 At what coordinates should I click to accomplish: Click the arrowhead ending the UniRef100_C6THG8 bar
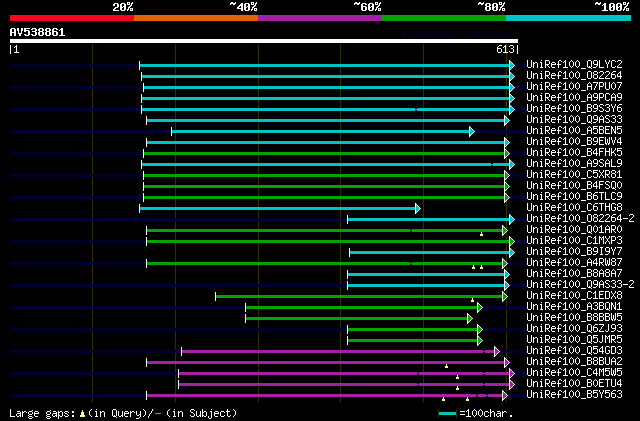[x=418, y=209]
